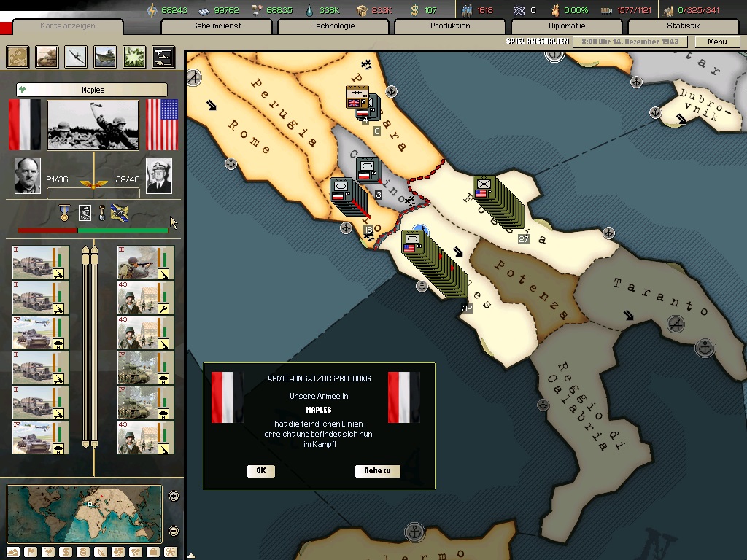Click the oil drop resource icon
The width and height of the screenshot is (747, 560).
coord(310,10)
